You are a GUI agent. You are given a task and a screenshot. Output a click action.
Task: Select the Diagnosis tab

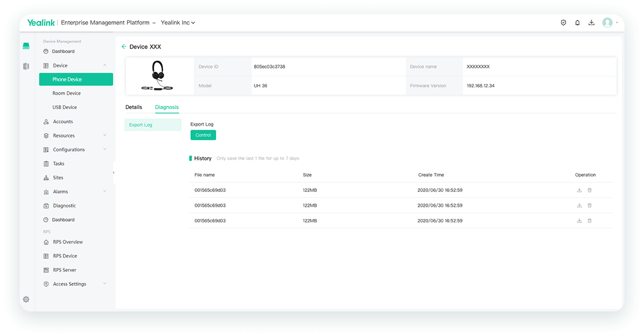coord(167,107)
